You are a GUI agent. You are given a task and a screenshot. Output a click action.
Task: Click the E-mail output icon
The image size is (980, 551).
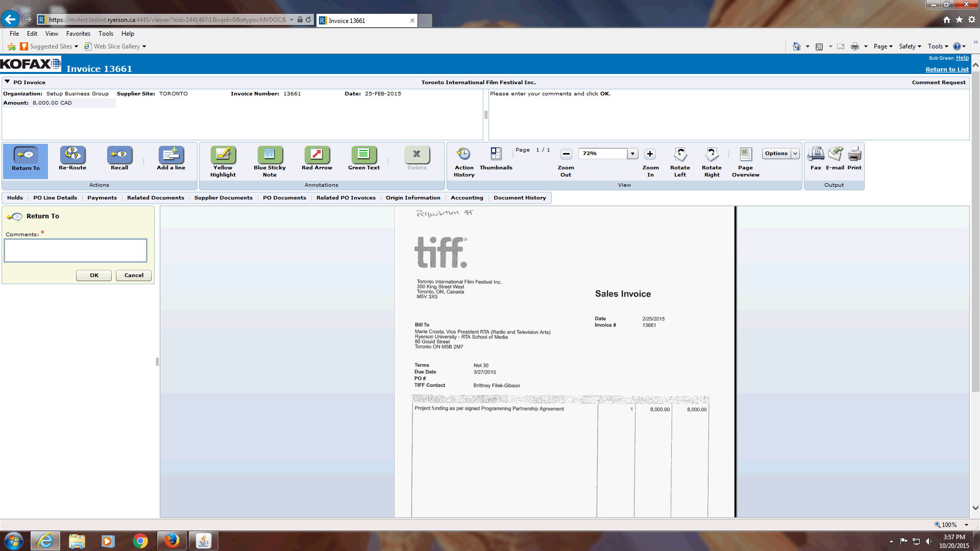coord(835,155)
